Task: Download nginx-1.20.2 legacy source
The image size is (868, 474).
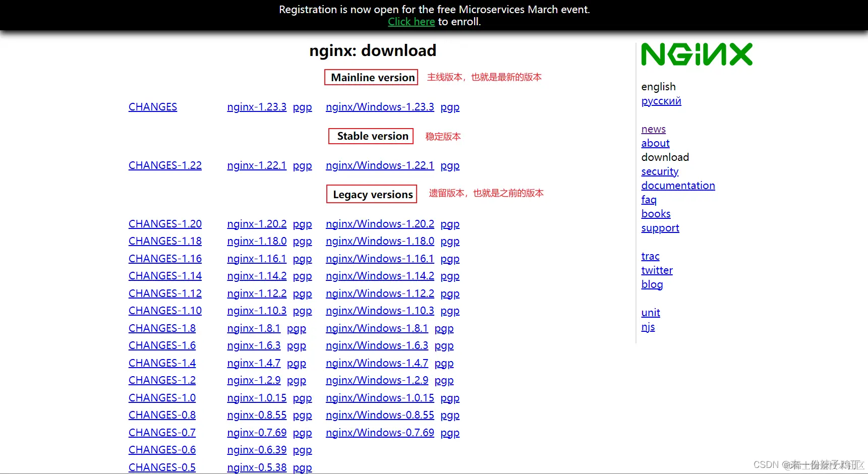Action: tap(257, 224)
